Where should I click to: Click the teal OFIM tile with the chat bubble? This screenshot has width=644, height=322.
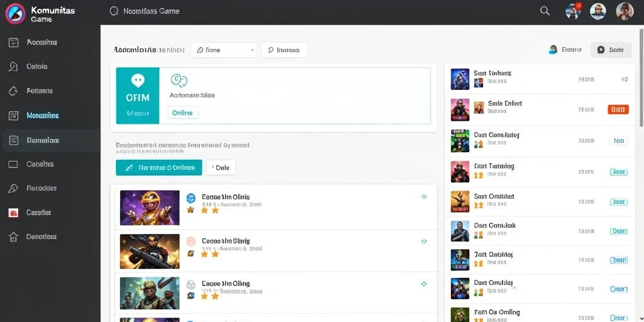coord(138,96)
